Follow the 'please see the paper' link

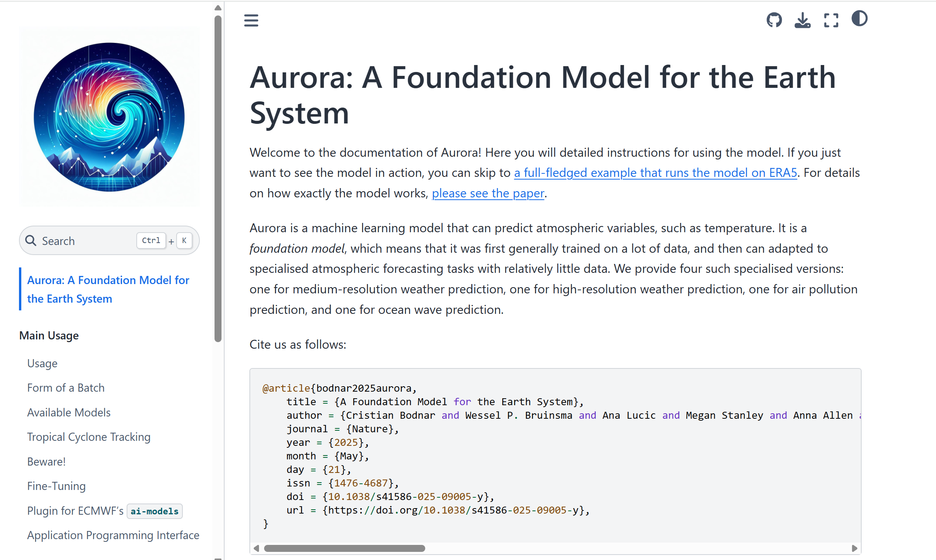coord(488,193)
